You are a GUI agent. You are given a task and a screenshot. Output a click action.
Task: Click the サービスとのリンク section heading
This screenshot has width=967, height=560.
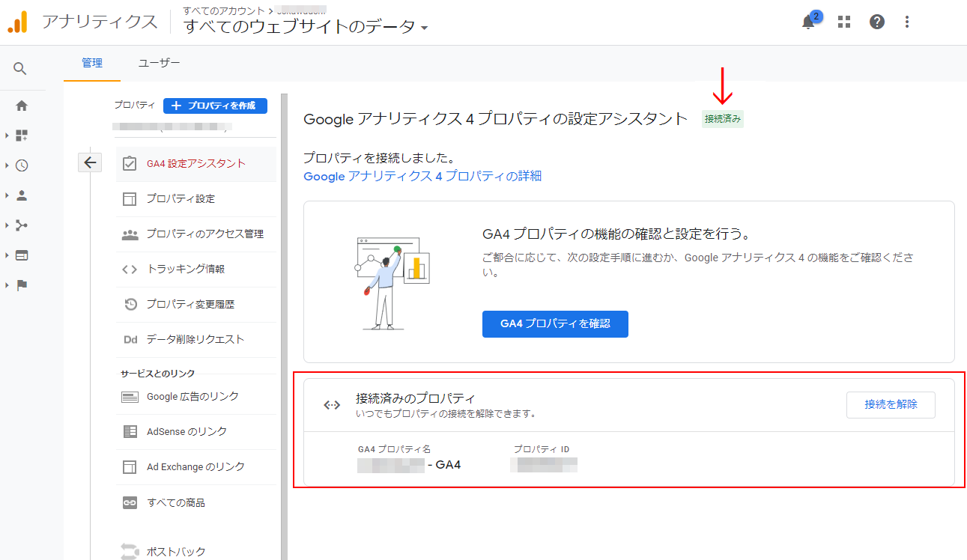click(x=158, y=373)
